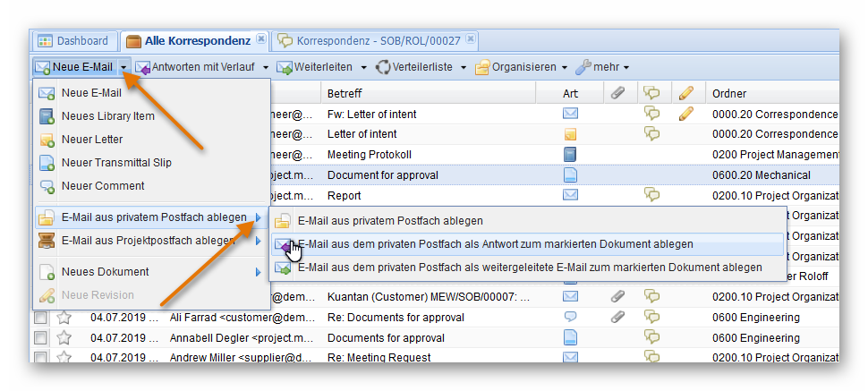
Task: Click the Verteilerliste icon in toolbar
Action: click(x=384, y=67)
